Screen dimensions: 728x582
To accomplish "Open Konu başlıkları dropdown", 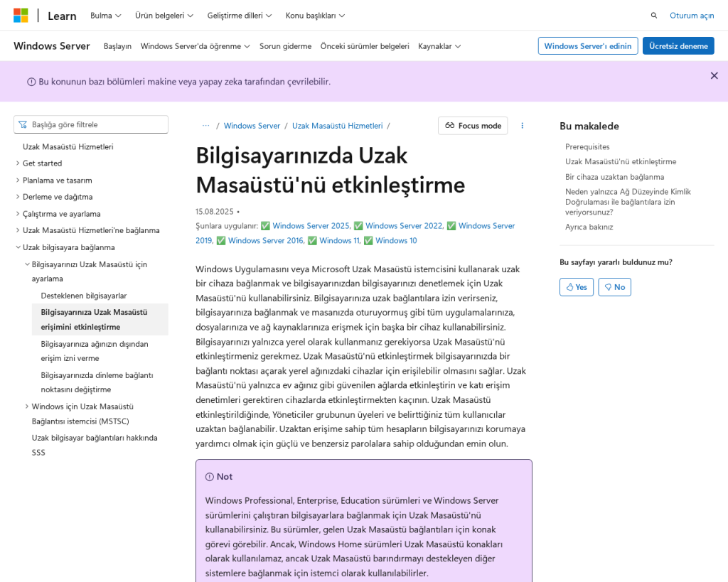I will click(315, 16).
